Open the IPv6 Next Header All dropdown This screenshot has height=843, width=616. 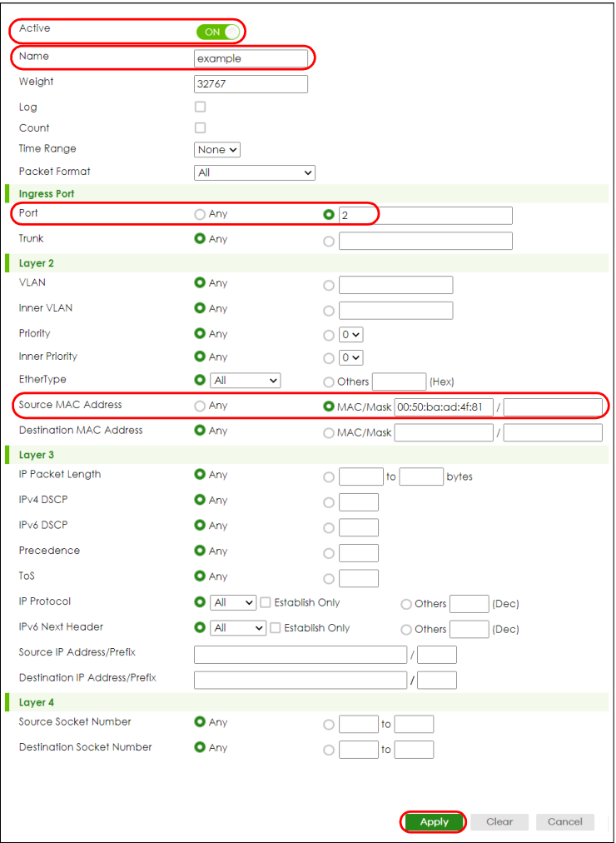click(238, 628)
